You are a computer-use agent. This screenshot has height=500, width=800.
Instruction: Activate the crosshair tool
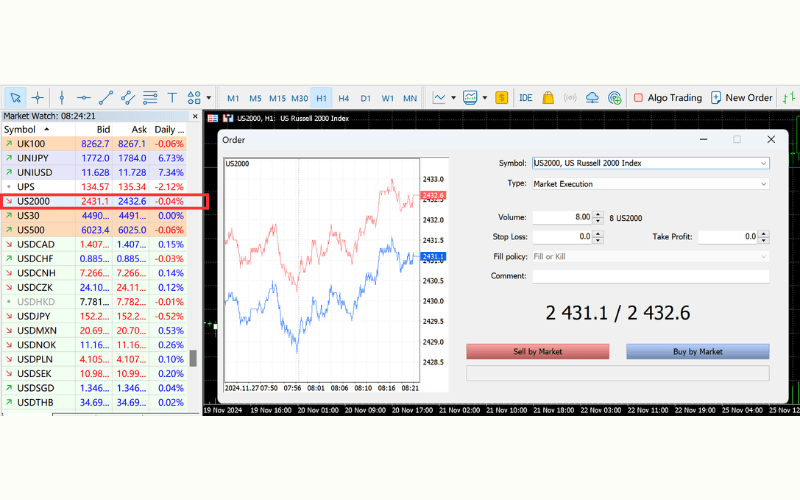tap(38, 97)
